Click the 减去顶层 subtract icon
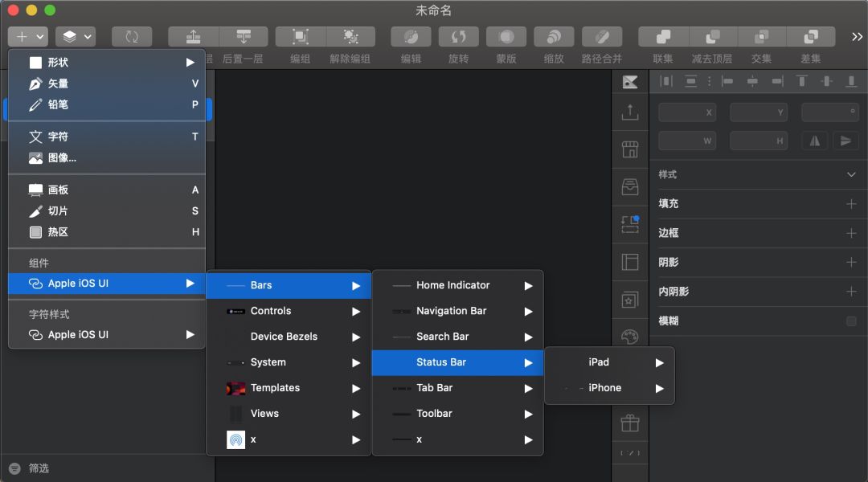 [x=712, y=36]
